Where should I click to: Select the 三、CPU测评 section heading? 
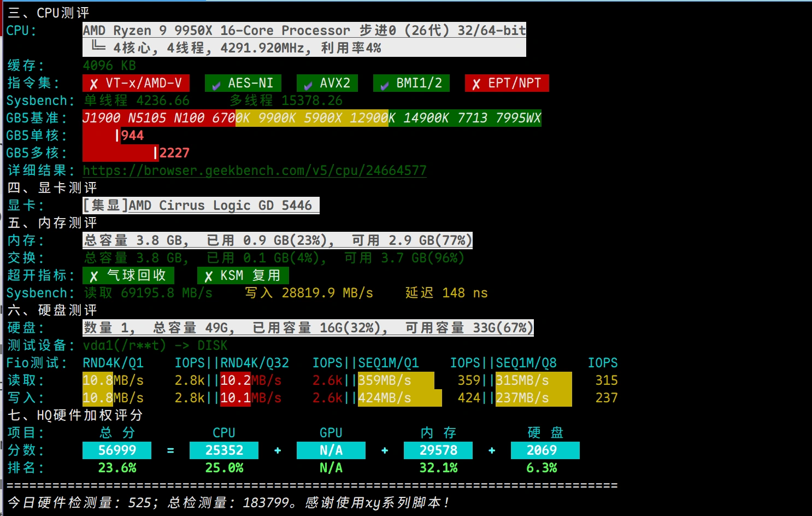tap(48, 13)
